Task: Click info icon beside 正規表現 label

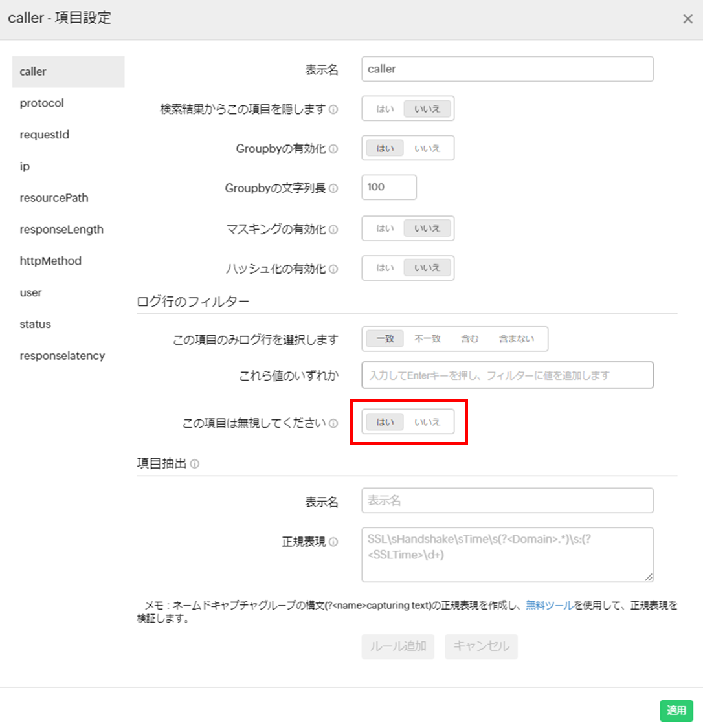Action: point(333,542)
